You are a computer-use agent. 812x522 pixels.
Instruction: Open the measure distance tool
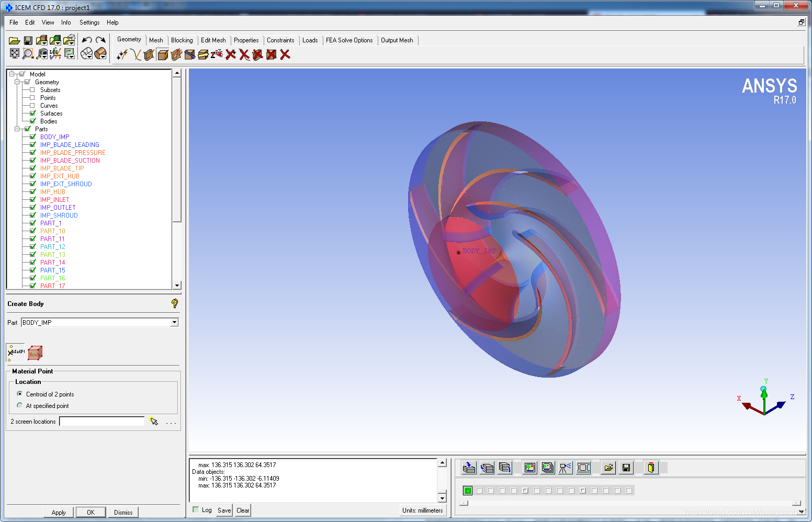(42, 53)
